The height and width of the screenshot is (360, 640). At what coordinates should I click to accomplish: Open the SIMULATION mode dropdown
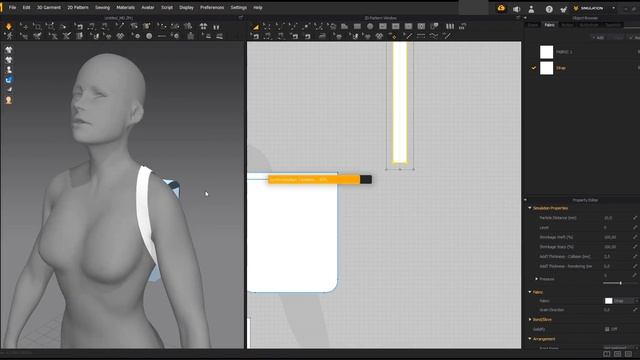pyautogui.click(x=613, y=8)
